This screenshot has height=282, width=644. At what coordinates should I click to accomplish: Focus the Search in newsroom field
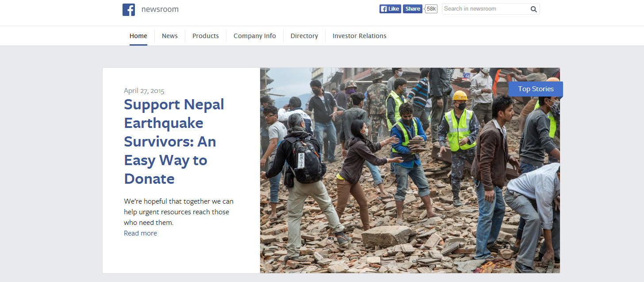pyautogui.click(x=484, y=9)
